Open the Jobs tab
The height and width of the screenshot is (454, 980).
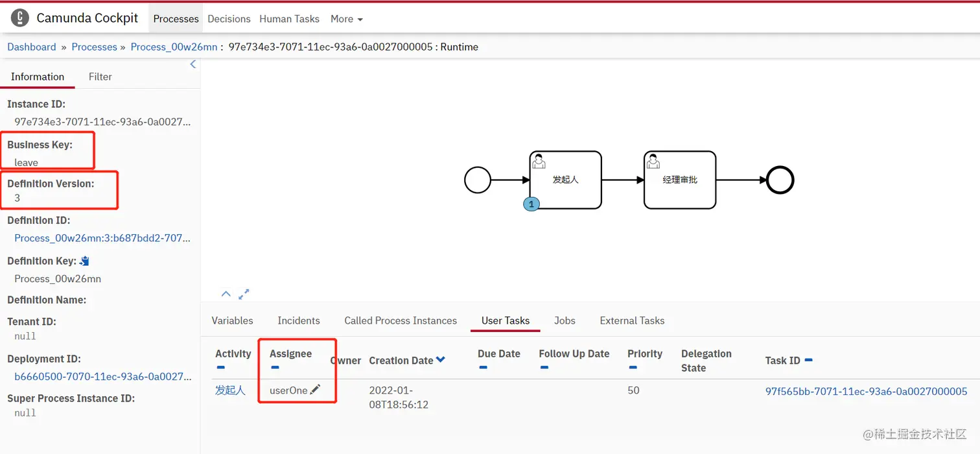pyautogui.click(x=565, y=320)
